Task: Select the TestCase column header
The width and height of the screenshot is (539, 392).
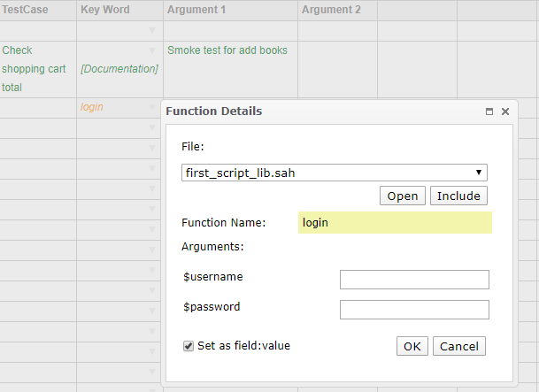Action: coord(26,10)
